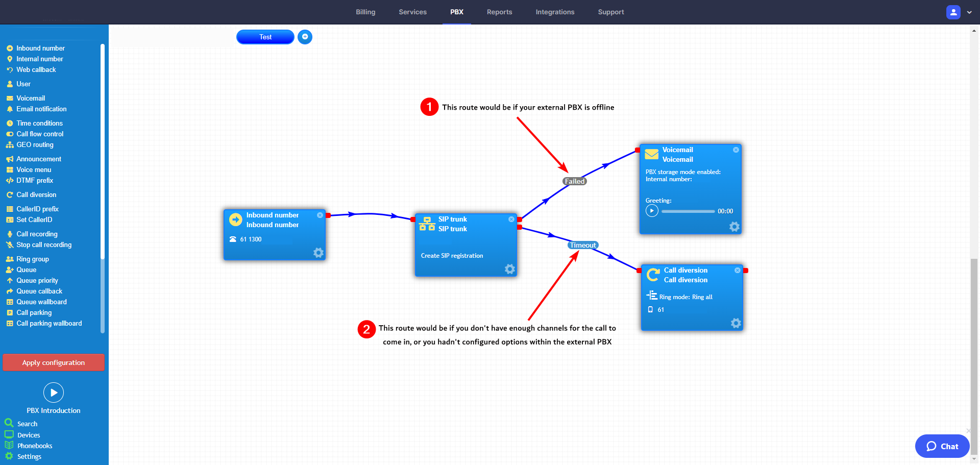Play the Voicemail greeting preview
Viewport: 980px width, 465px height.
[651, 210]
